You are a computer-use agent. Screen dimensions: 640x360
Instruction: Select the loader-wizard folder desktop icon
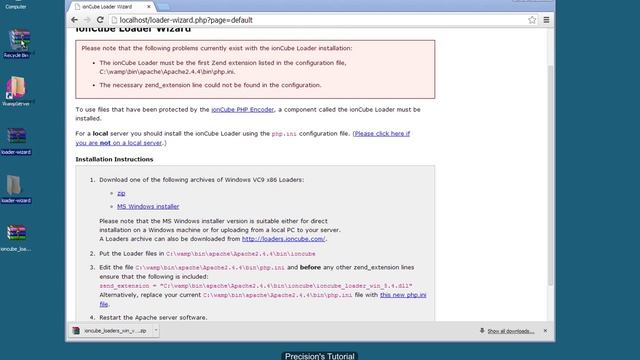tap(16, 189)
